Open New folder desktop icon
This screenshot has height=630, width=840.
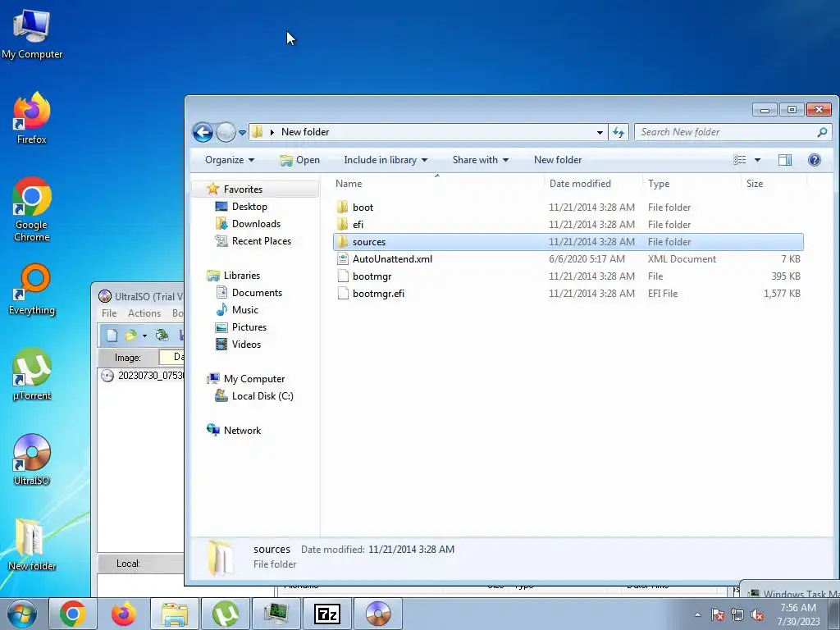click(x=32, y=545)
